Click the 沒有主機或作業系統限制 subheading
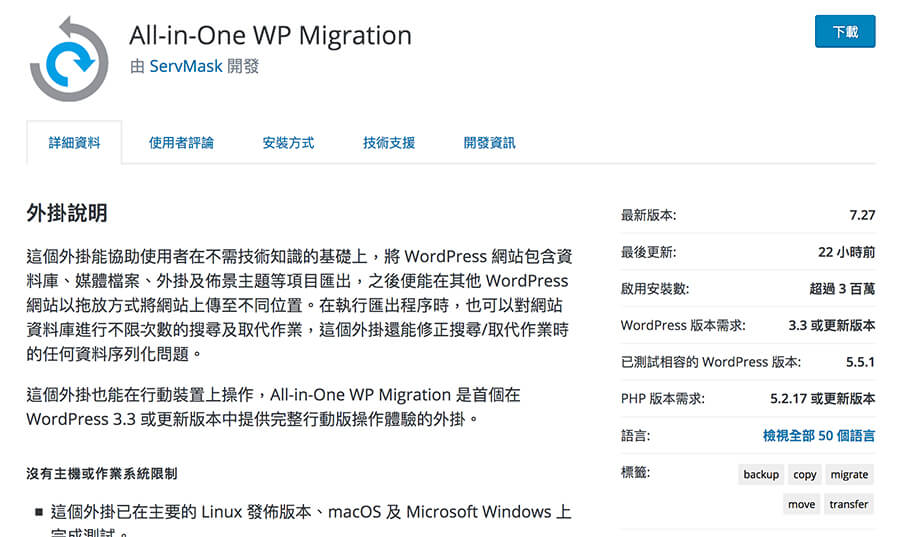This screenshot has width=900, height=537. coord(102,473)
